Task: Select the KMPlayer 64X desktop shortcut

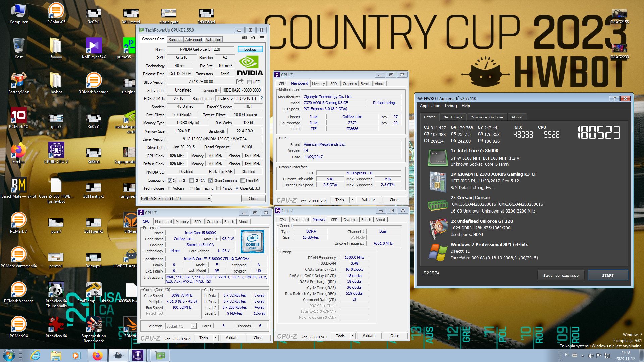Action: (x=94, y=49)
